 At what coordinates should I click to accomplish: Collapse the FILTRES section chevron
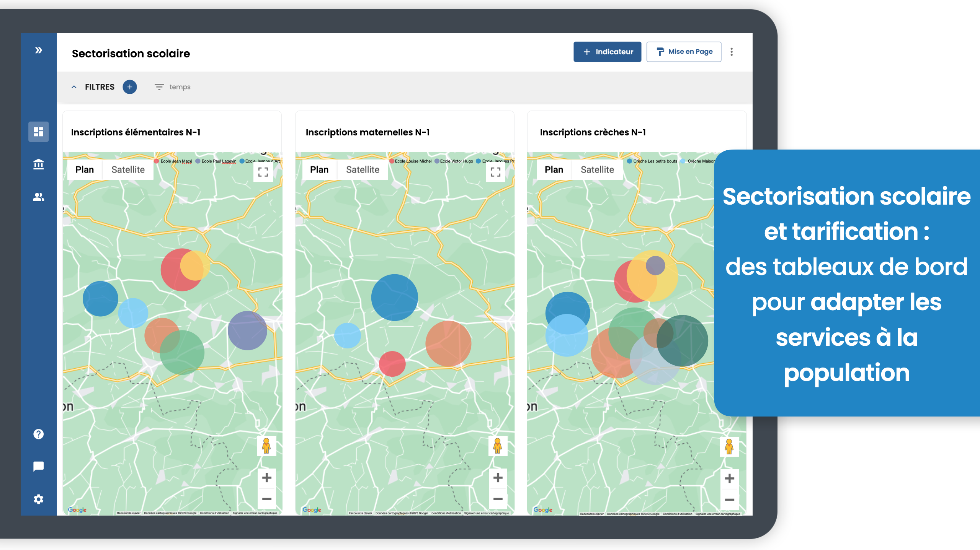coord(74,87)
